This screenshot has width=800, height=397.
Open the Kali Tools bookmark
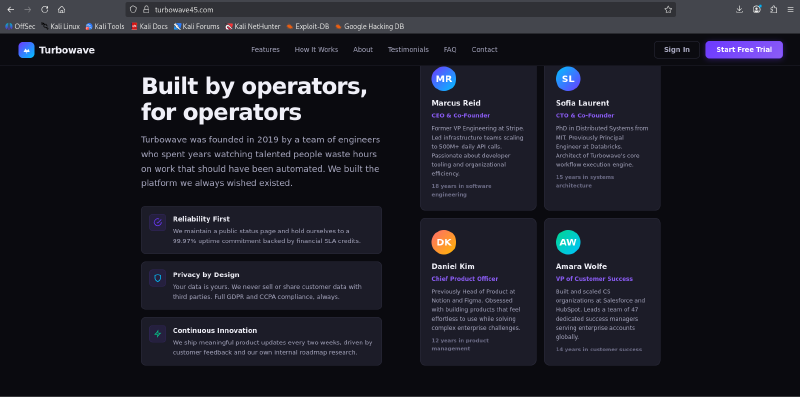coord(105,26)
